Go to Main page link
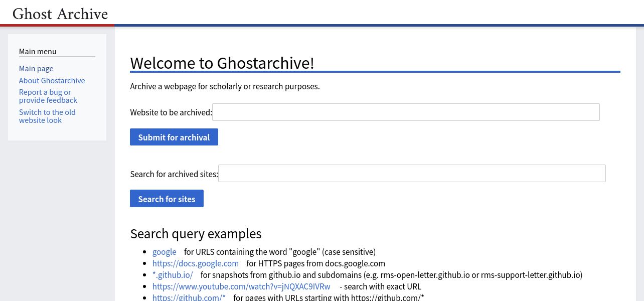 (36, 69)
